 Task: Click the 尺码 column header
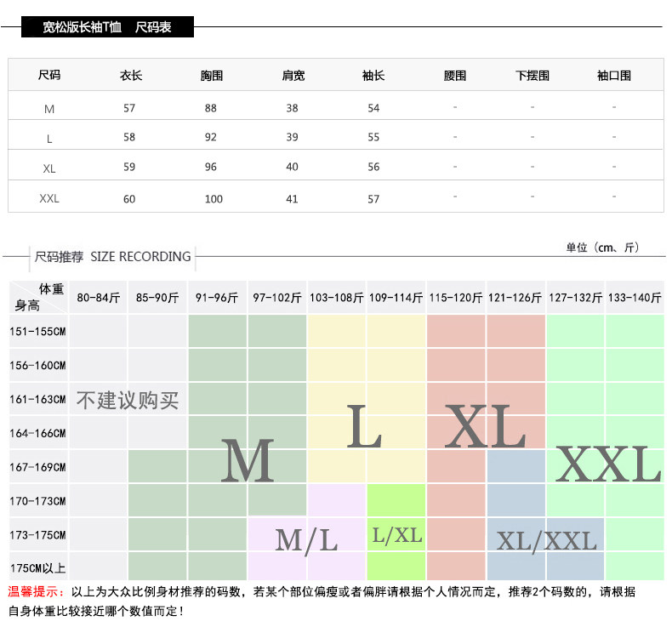49,75
